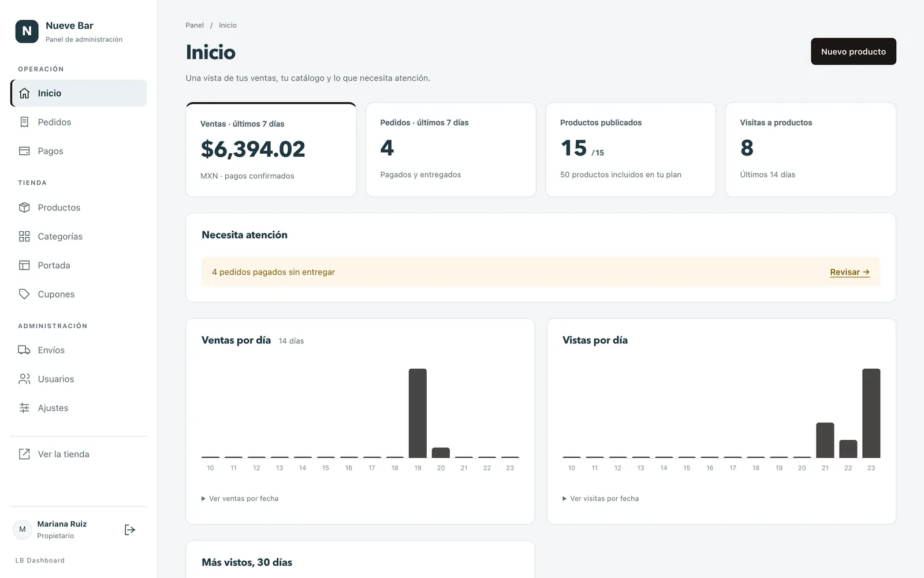Click the Envíos truck icon
The height and width of the screenshot is (578, 924).
coord(24,350)
